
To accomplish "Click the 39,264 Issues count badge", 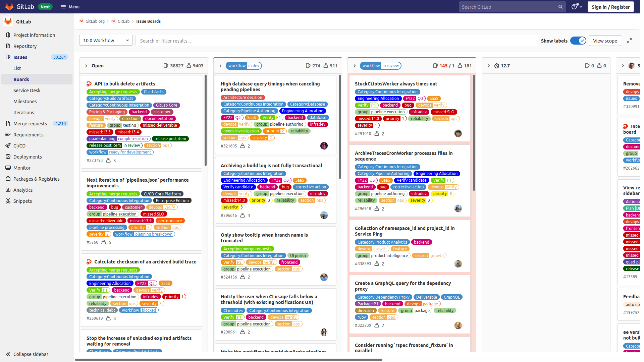I will [x=60, y=57].
